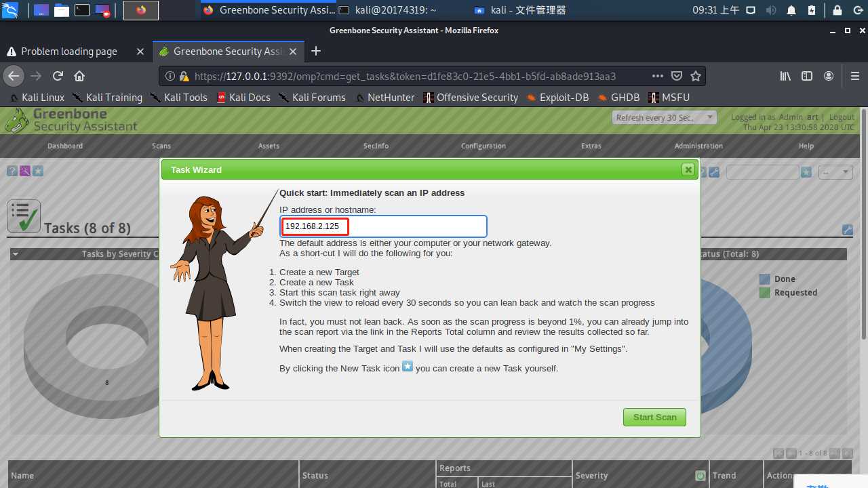This screenshot has width=868, height=488.
Task: Click the New Task star icon at top left
Action: [38, 171]
